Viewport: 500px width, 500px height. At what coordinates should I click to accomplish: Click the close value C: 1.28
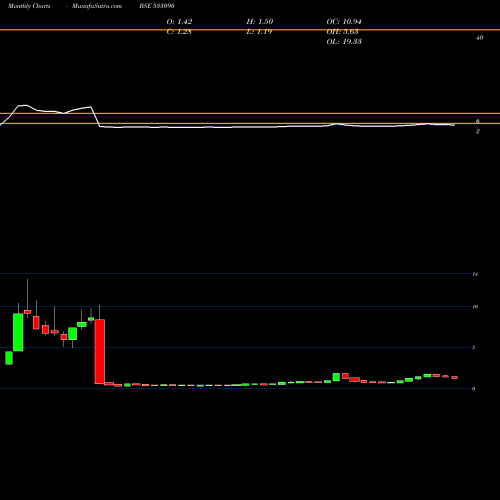[179, 32]
